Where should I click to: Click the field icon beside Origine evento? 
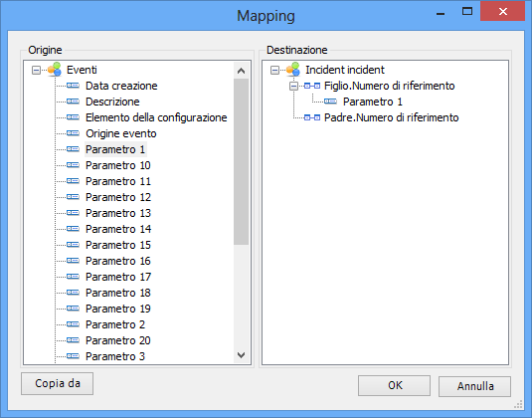click(73, 133)
